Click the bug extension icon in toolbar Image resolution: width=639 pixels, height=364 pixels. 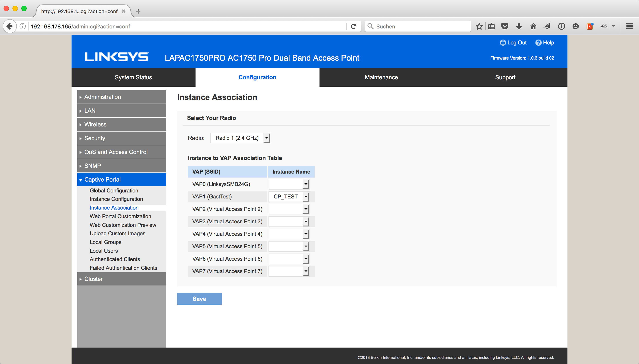pyautogui.click(x=603, y=26)
